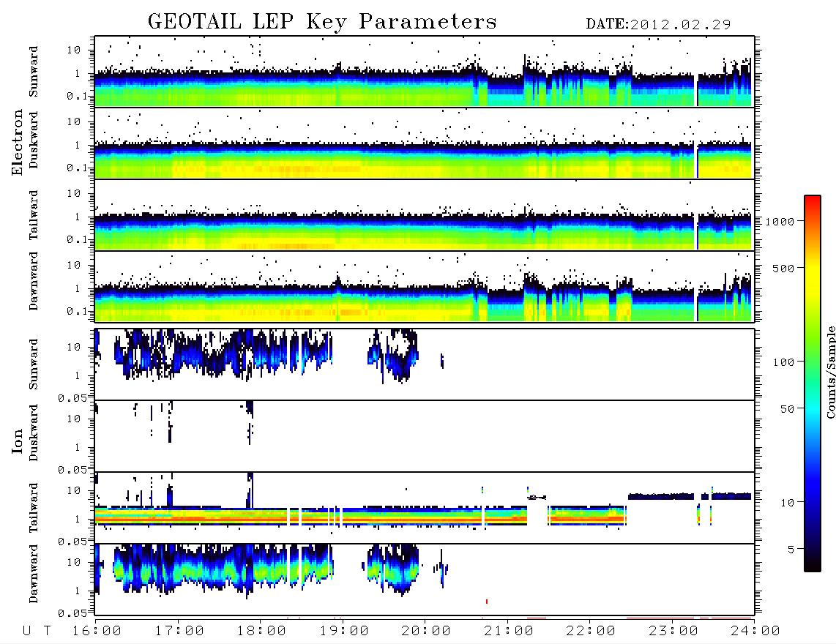Click the Electron Tailward spectrogram panel
Screen dimensions: 836x644
[x=425, y=215]
